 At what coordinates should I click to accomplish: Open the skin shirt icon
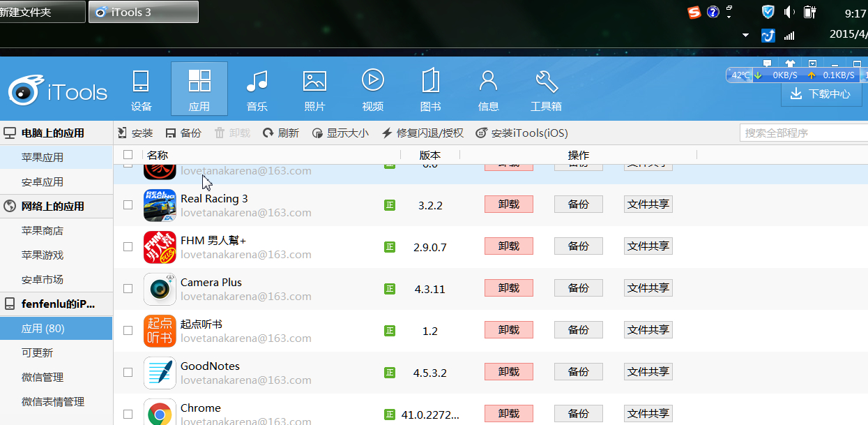pyautogui.click(x=790, y=64)
